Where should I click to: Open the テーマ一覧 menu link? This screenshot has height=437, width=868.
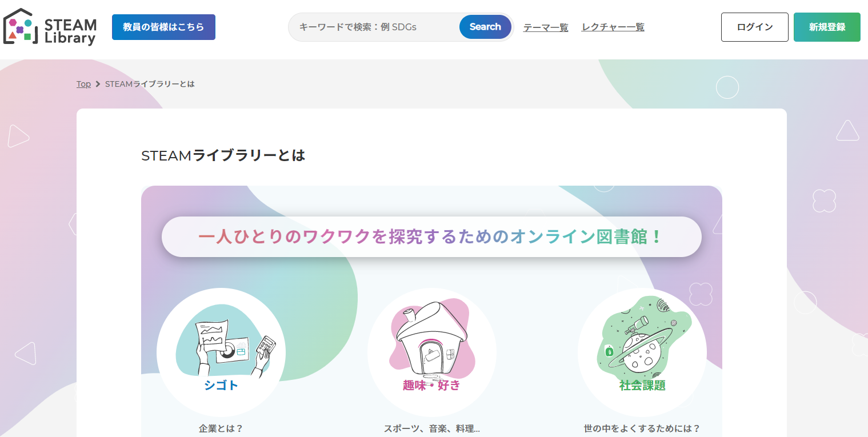546,27
